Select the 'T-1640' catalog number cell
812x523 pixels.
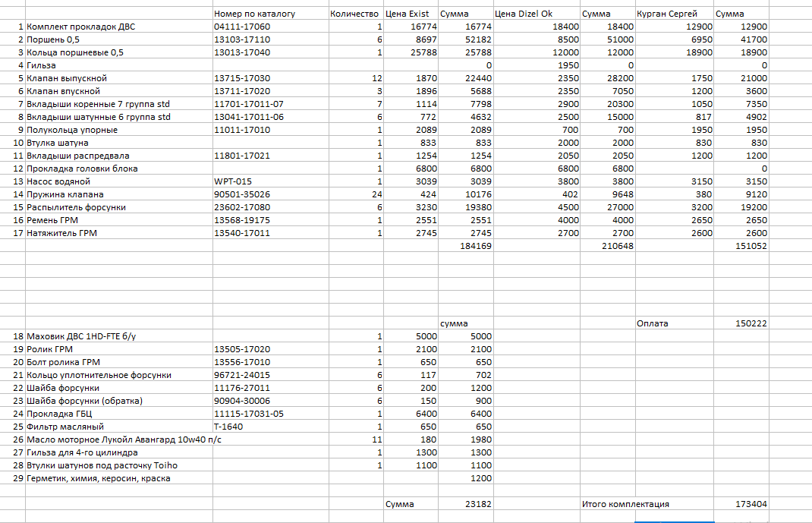click(271, 427)
